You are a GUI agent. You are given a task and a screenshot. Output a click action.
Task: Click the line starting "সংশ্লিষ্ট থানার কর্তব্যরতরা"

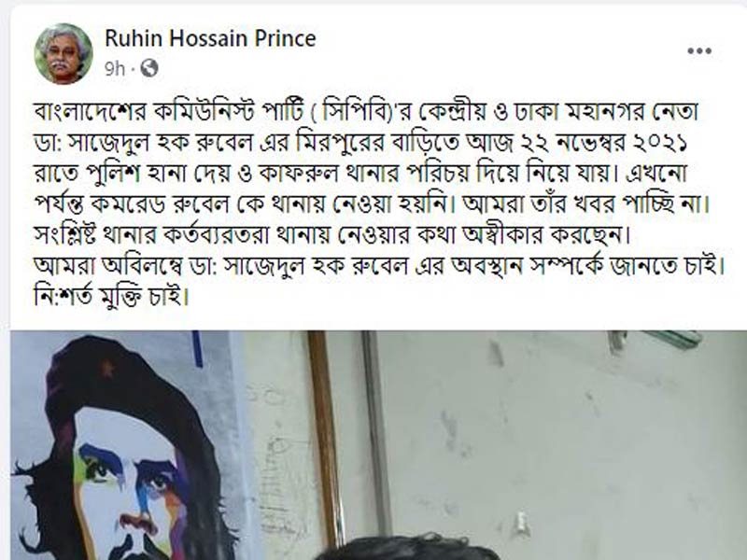(x=332, y=235)
